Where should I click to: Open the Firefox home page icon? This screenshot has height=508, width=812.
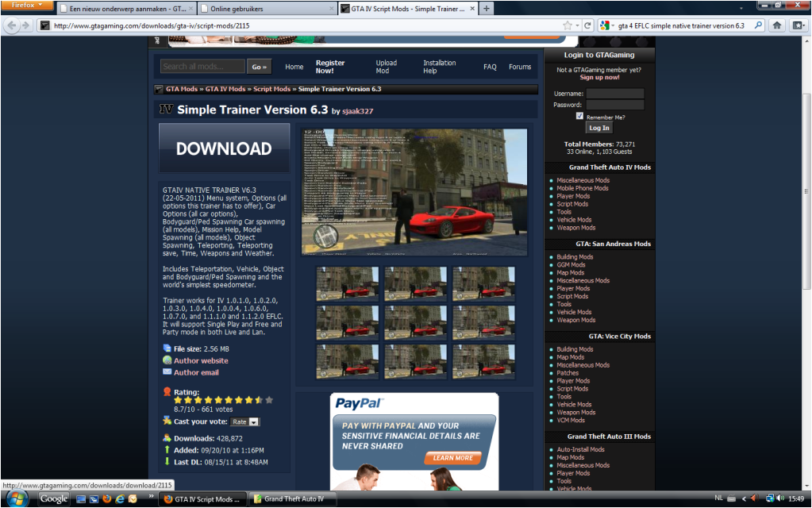[777, 25]
